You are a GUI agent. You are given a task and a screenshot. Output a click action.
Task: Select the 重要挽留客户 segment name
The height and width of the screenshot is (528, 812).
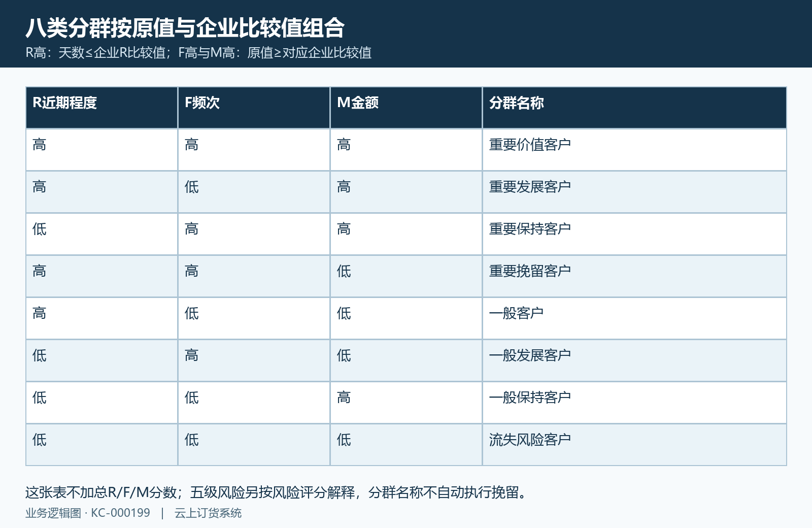click(x=530, y=271)
